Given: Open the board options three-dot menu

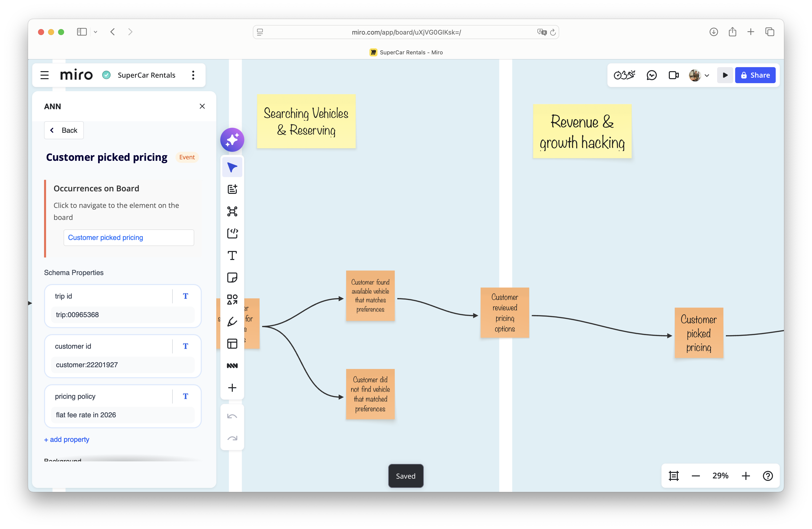Looking at the screenshot, I should click(x=193, y=75).
